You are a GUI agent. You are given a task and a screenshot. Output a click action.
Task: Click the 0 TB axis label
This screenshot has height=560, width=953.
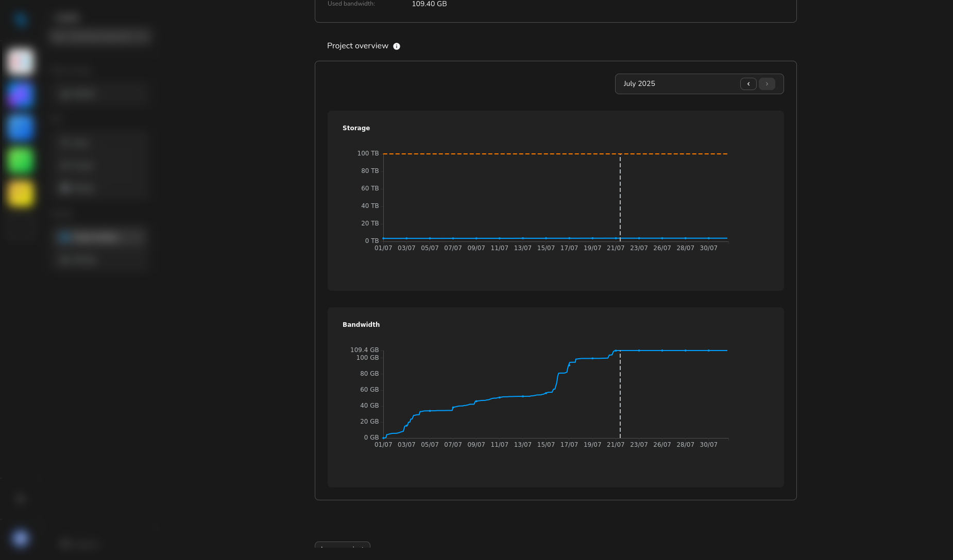tap(372, 241)
